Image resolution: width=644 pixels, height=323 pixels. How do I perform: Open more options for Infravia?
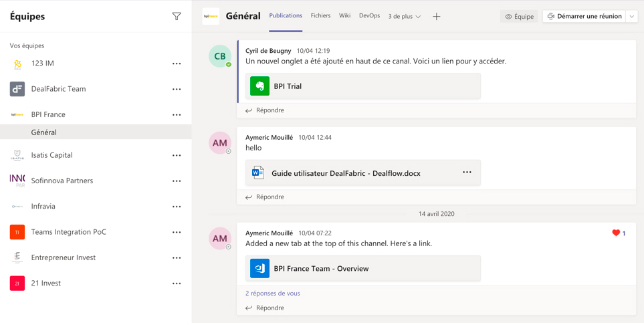click(177, 206)
